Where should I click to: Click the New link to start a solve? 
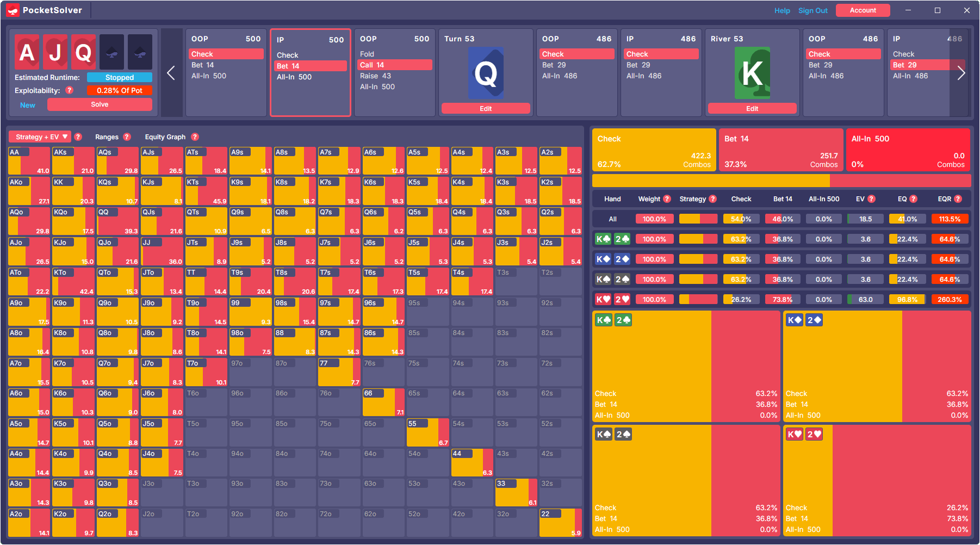pyautogui.click(x=27, y=104)
